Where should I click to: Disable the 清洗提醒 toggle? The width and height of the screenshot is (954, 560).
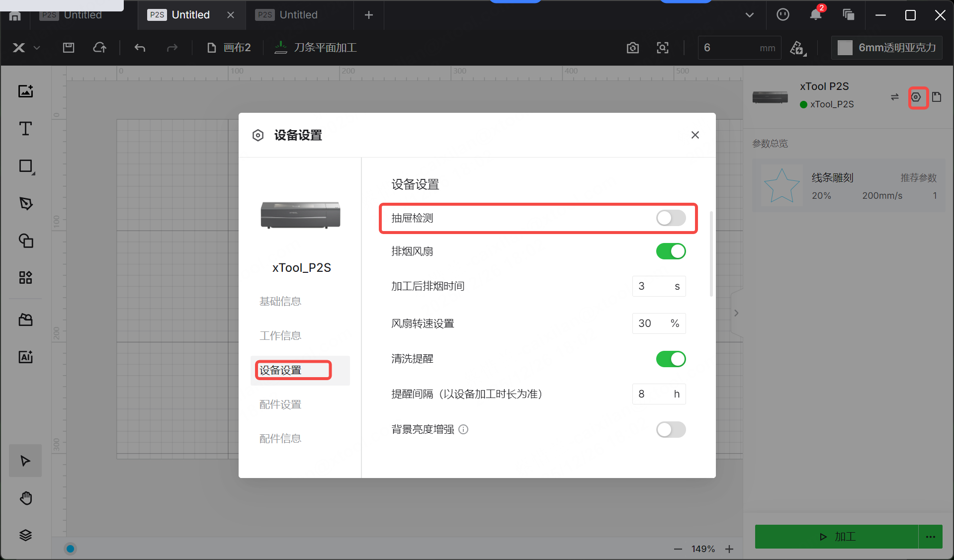[x=670, y=359]
